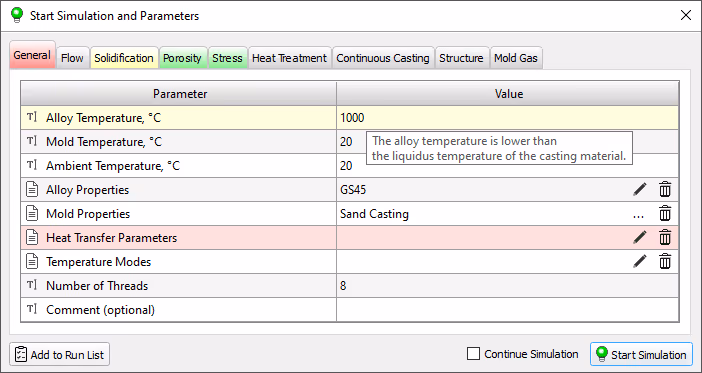Click the Add to Run List button
The image size is (702, 373).
click(60, 355)
